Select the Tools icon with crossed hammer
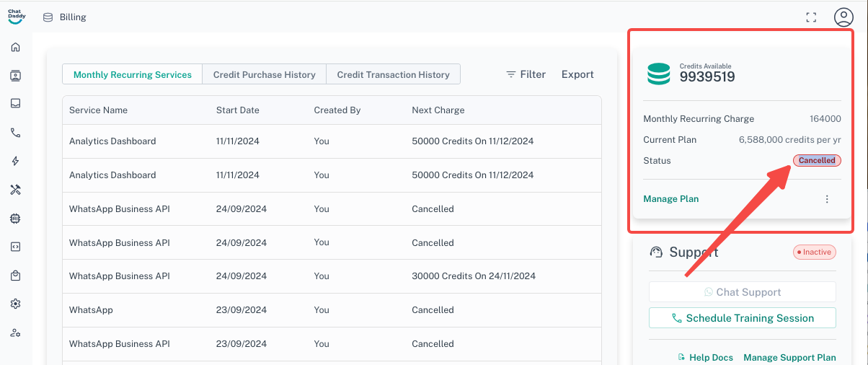The width and height of the screenshot is (868, 365). [15, 190]
